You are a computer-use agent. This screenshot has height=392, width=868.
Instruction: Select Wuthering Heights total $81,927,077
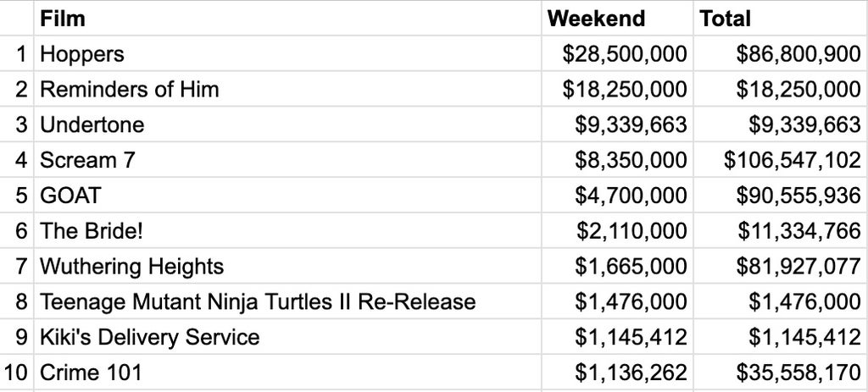(x=781, y=266)
